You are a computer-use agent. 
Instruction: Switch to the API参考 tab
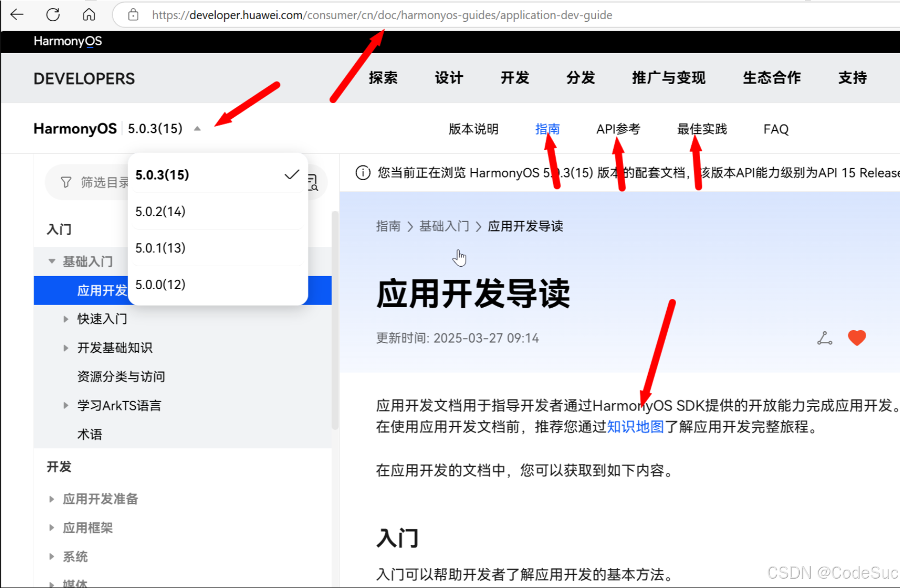coord(619,129)
